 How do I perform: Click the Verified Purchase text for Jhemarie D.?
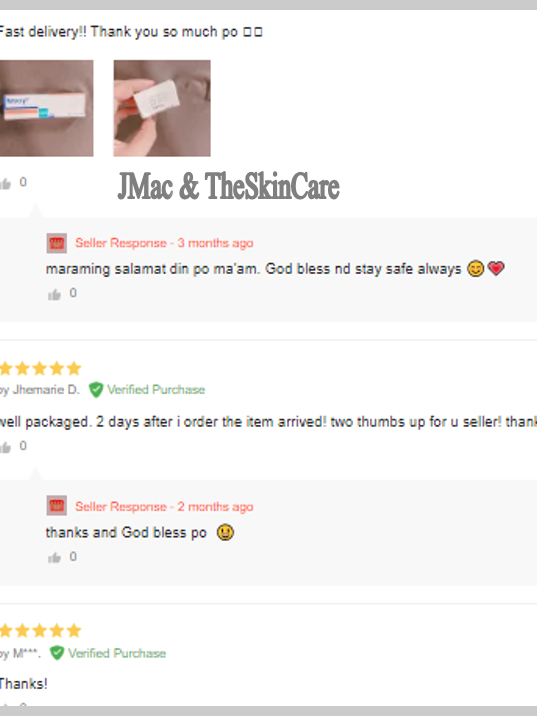click(x=156, y=390)
